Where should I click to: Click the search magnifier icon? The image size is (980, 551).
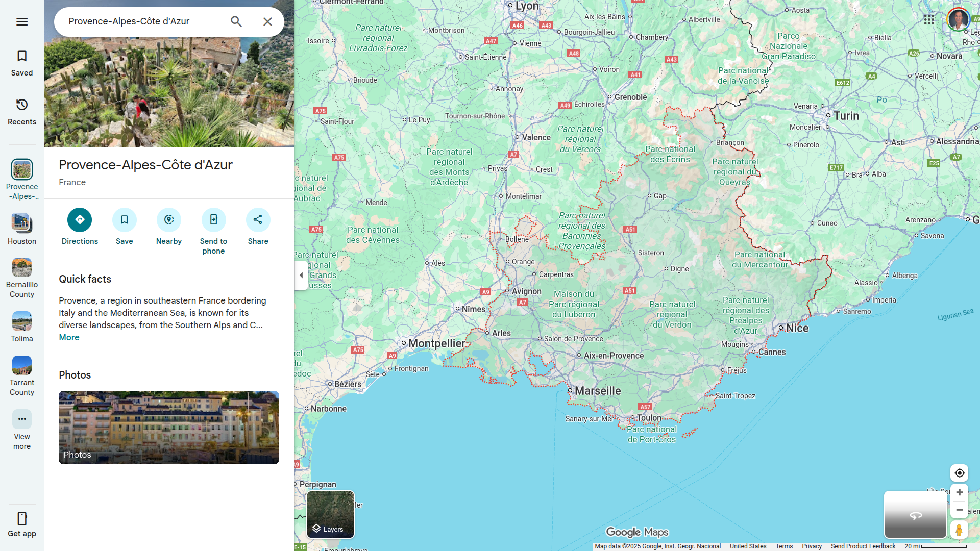(x=236, y=21)
